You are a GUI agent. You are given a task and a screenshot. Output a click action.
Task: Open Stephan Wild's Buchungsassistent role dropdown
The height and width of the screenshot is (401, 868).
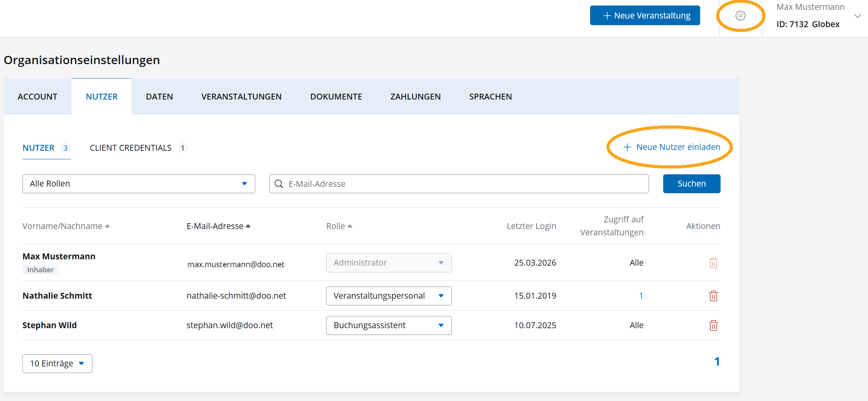pos(388,325)
